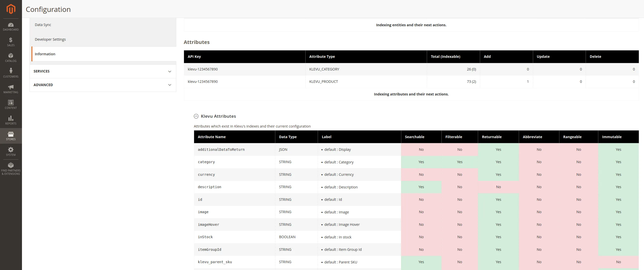Open the Sales sidebar menu
Image resolution: width=644 pixels, height=270 pixels.
tap(11, 42)
